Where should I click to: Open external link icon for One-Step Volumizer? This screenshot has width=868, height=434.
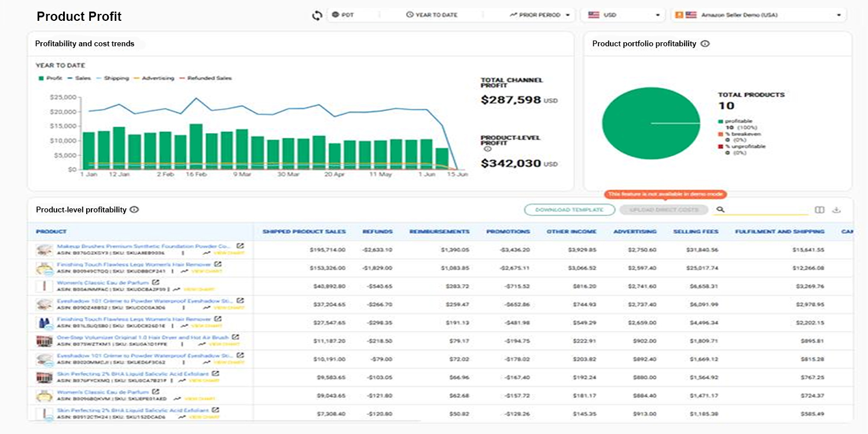pyautogui.click(x=236, y=337)
